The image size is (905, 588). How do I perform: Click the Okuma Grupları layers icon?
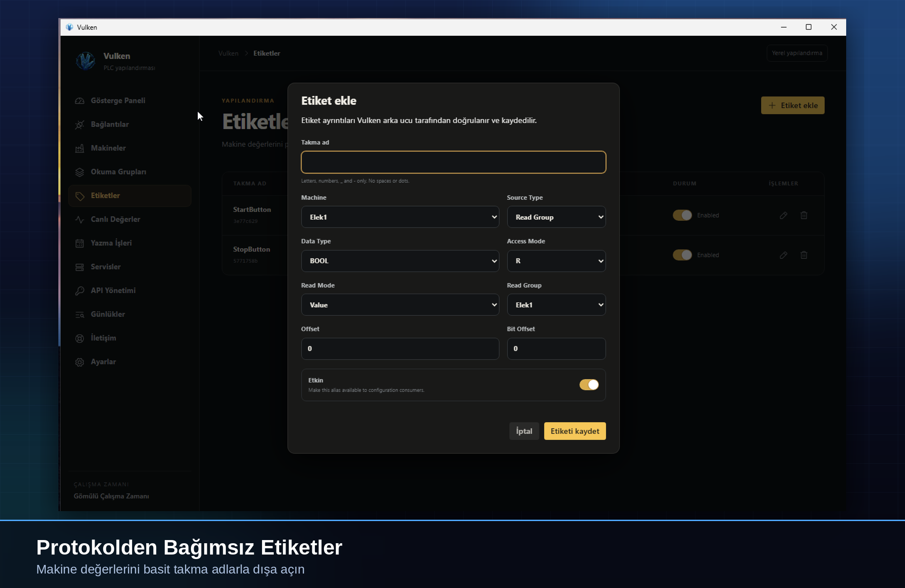pyautogui.click(x=80, y=172)
